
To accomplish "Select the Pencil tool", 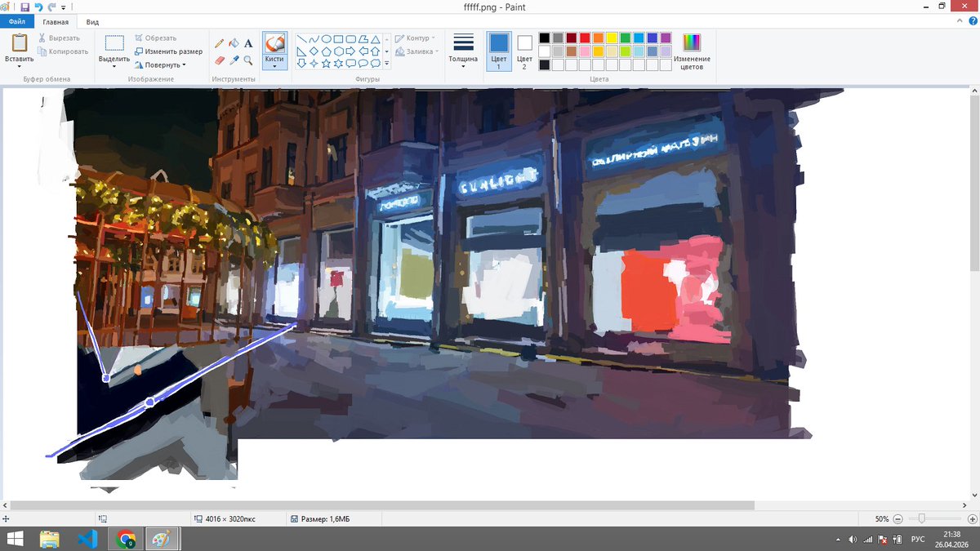I will 219,42.
